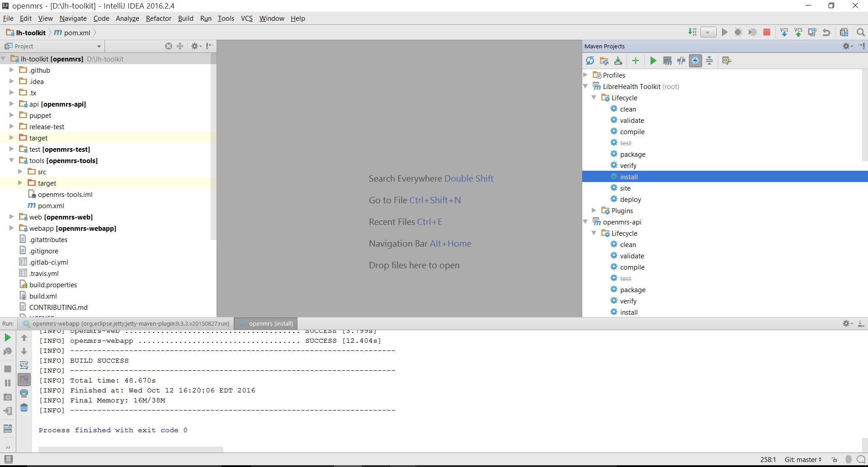The height and width of the screenshot is (467, 868).
Task: Open Maven Settings wrench icon
Action: click(x=726, y=61)
